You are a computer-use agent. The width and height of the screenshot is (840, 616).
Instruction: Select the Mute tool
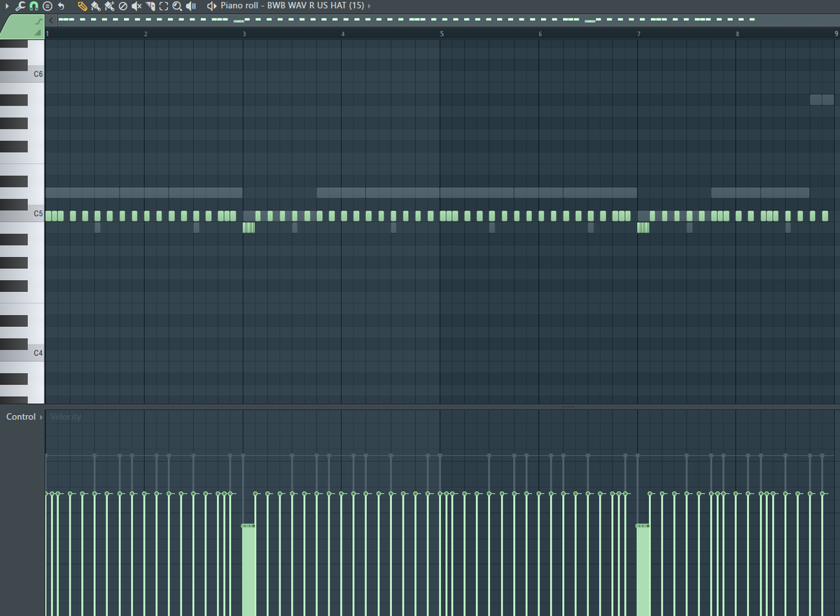tap(136, 6)
